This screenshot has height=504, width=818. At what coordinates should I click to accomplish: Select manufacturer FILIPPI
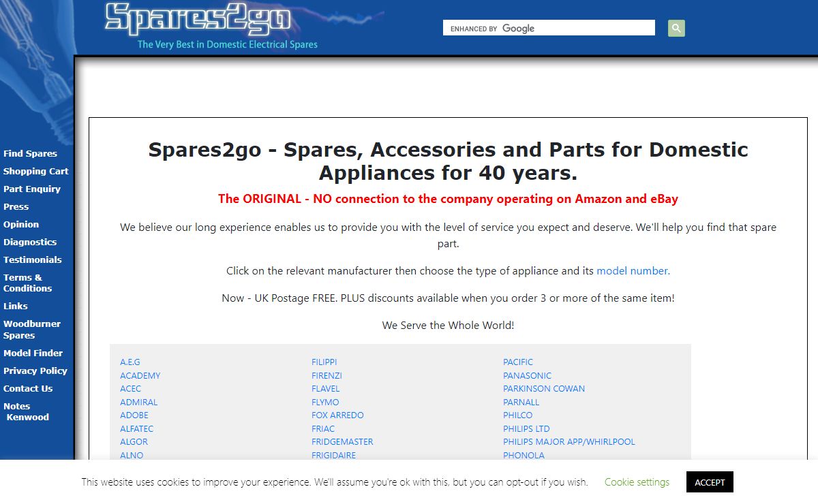(x=324, y=362)
